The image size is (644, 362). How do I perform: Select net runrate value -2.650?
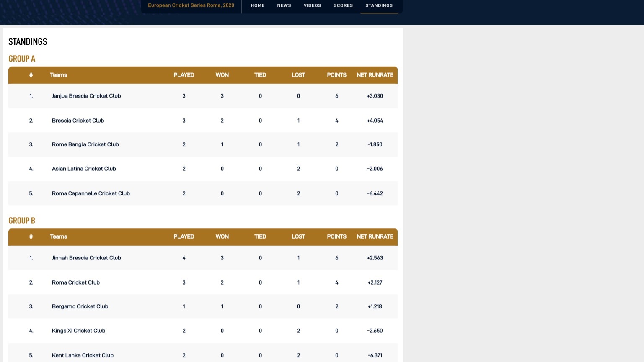375,331
